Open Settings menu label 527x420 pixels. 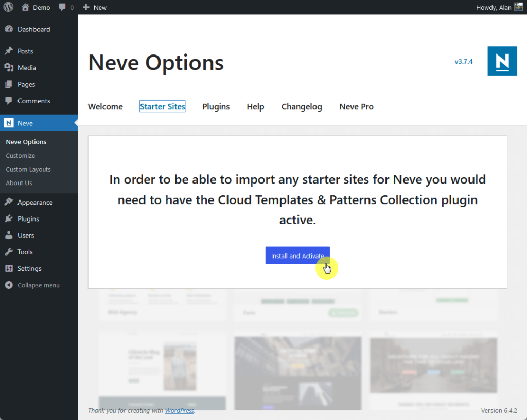tap(29, 268)
